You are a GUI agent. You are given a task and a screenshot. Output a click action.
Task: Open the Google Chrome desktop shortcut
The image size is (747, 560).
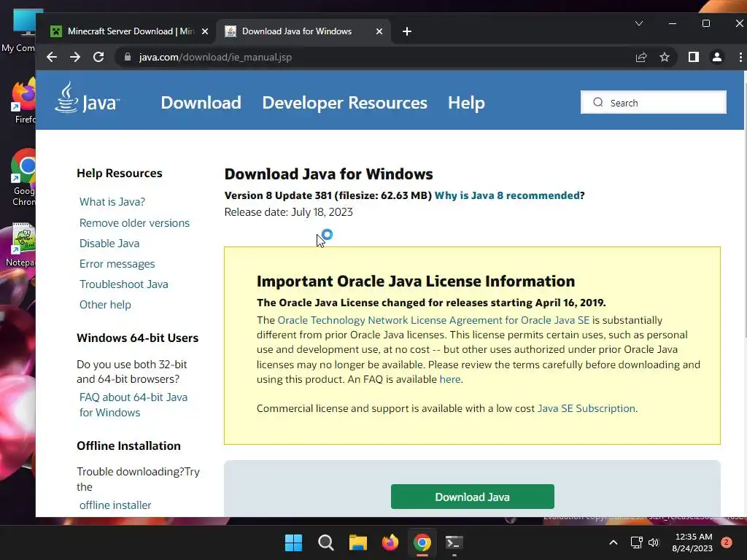tap(24, 178)
